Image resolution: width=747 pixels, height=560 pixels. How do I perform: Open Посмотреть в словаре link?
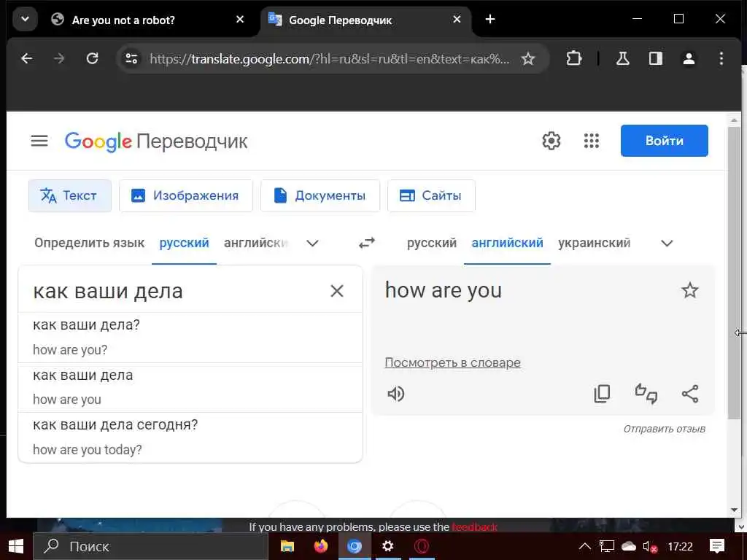(x=452, y=363)
